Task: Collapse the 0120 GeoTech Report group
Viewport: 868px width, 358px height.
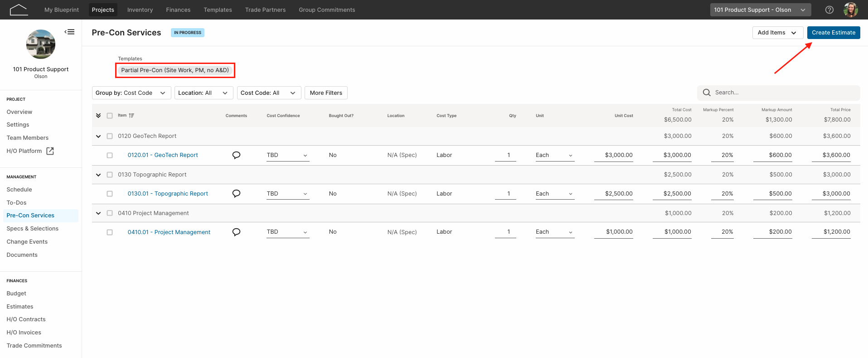Action: click(98, 136)
